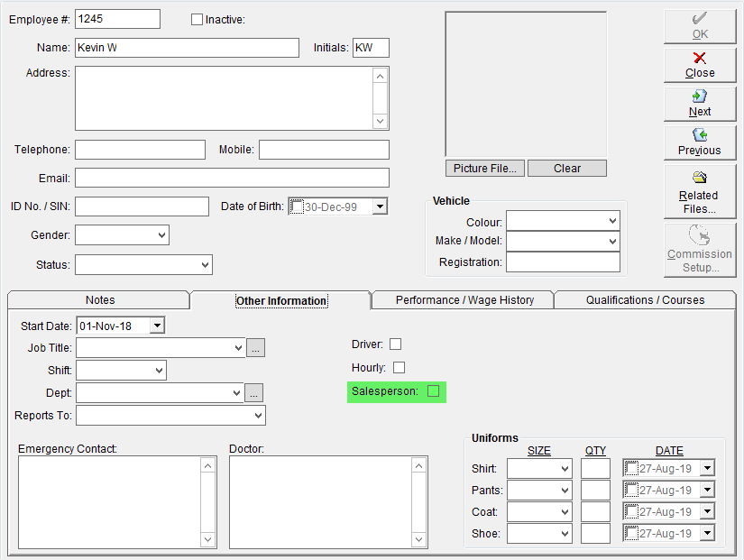Toggle the Inactive checkbox
744x560 pixels.
(197, 20)
